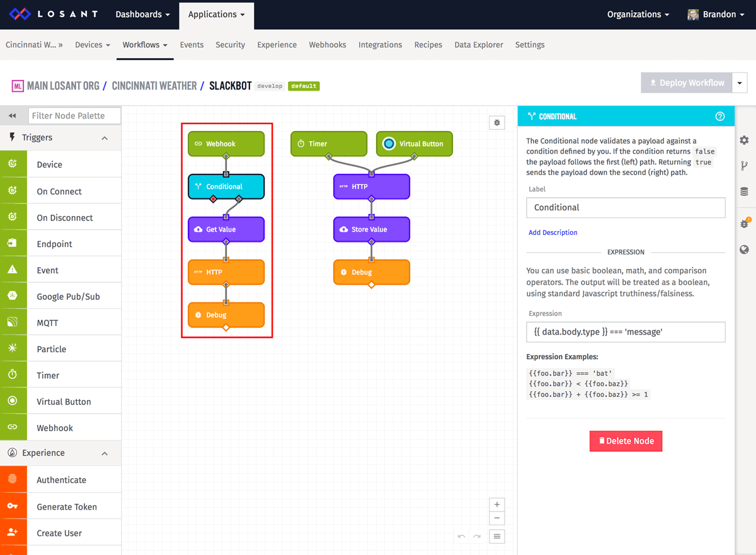Select the Get Value node on the canvas
The height and width of the screenshot is (555, 756).
coord(226,229)
